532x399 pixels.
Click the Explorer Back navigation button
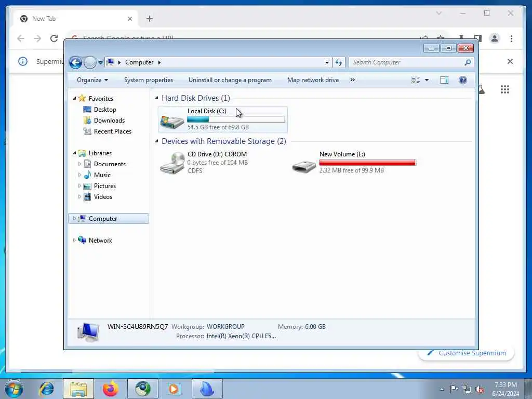tap(75, 62)
